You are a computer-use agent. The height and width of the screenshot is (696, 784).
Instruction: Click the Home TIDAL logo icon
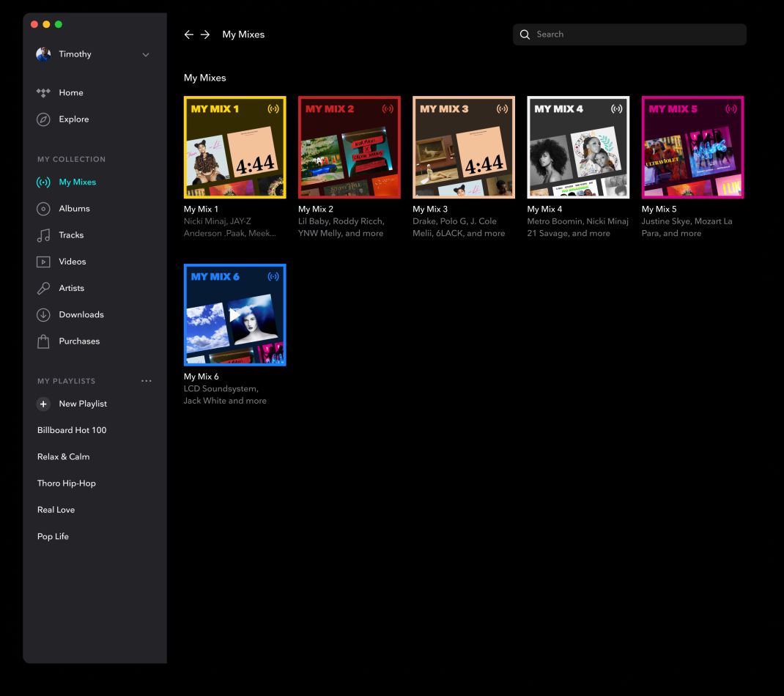point(43,92)
